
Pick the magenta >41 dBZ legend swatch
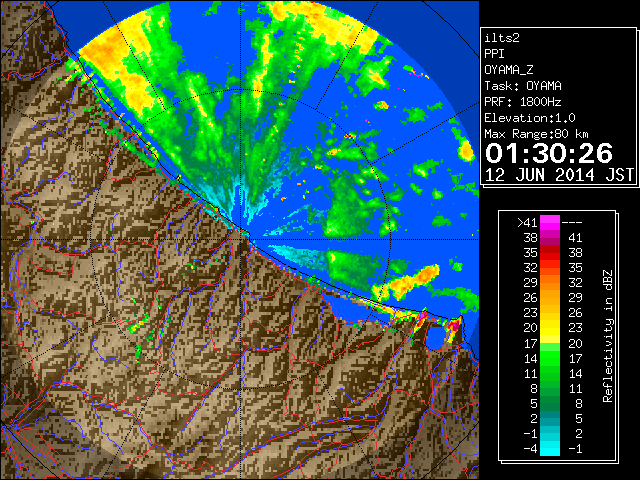pos(550,222)
